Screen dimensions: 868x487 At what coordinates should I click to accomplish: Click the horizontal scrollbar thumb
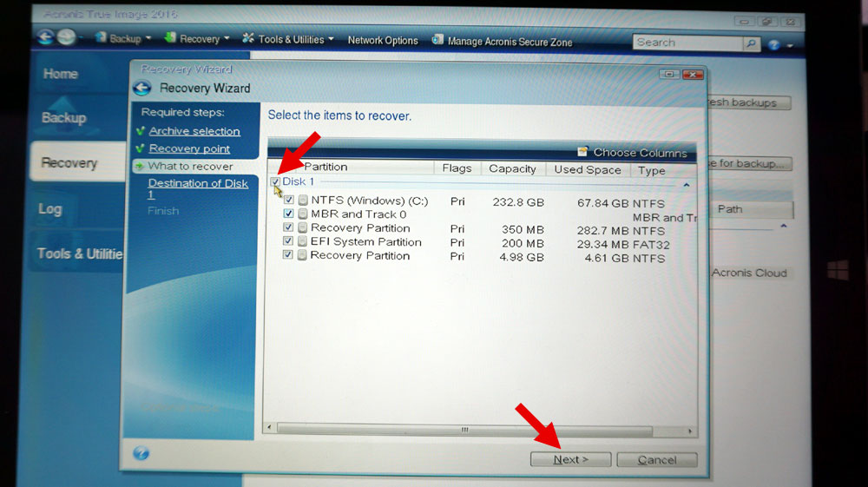pyautogui.click(x=464, y=430)
